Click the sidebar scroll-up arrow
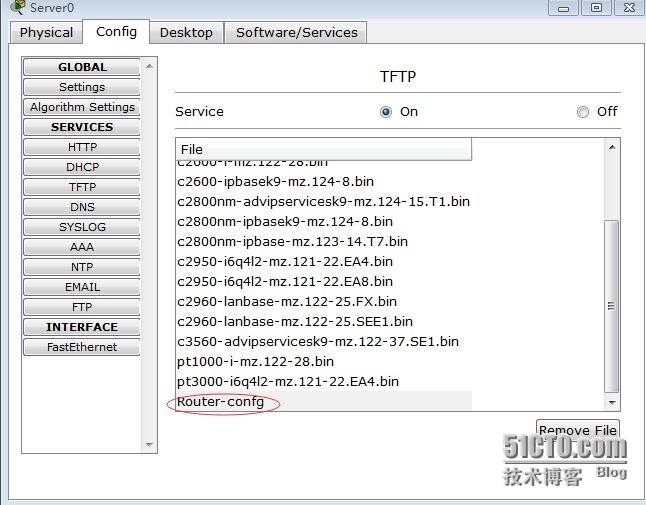 tap(149, 66)
